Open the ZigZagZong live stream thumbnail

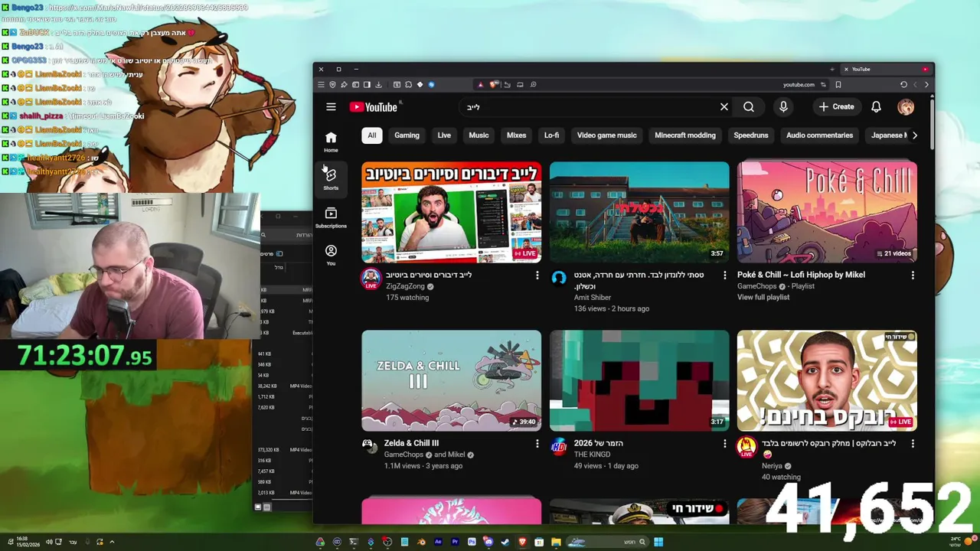coord(451,212)
